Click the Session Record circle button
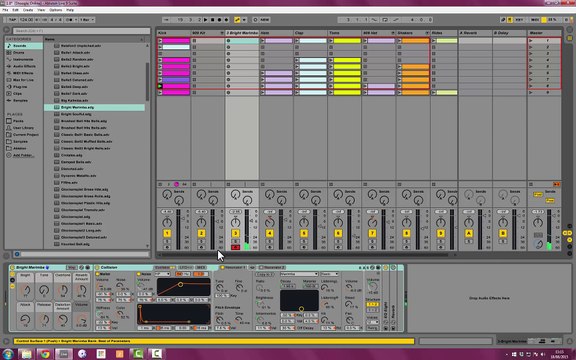 [255, 20]
